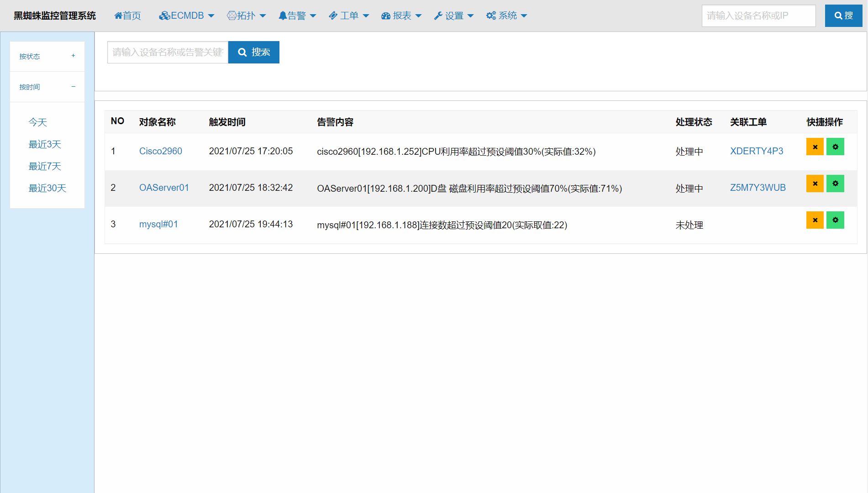Open the 告警 dropdown menu
868x493 pixels.
[297, 16]
